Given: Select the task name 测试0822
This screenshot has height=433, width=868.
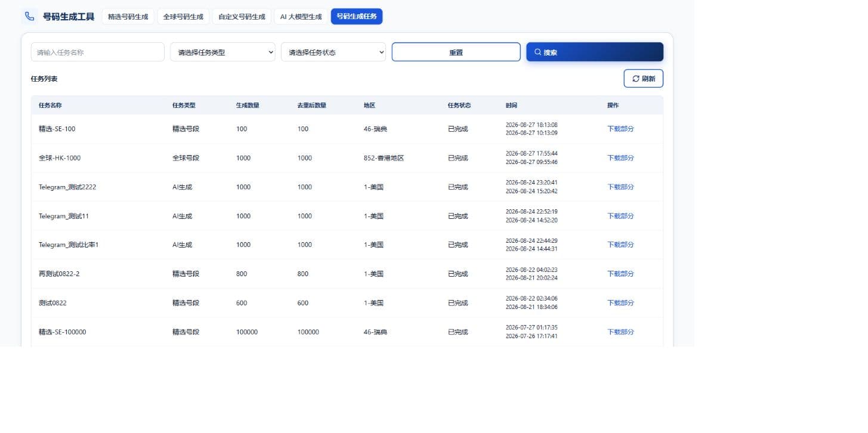Looking at the screenshot, I should tap(52, 303).
